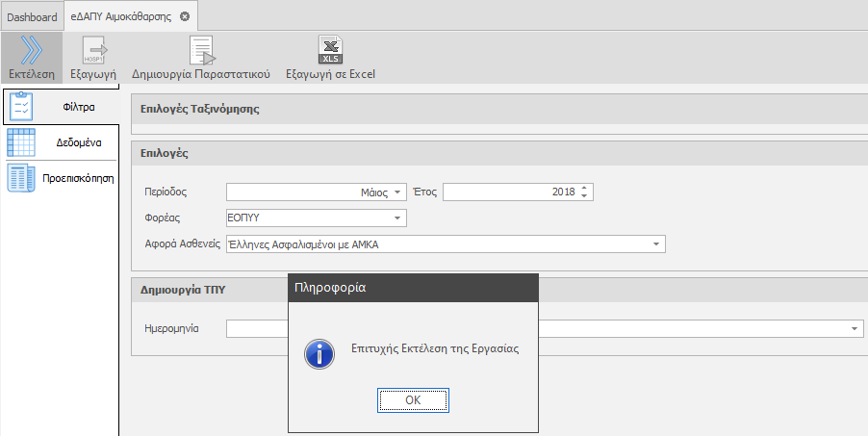Click the blue information icon in dialog
Screen dimensions: 868x436
click(319, 353)
